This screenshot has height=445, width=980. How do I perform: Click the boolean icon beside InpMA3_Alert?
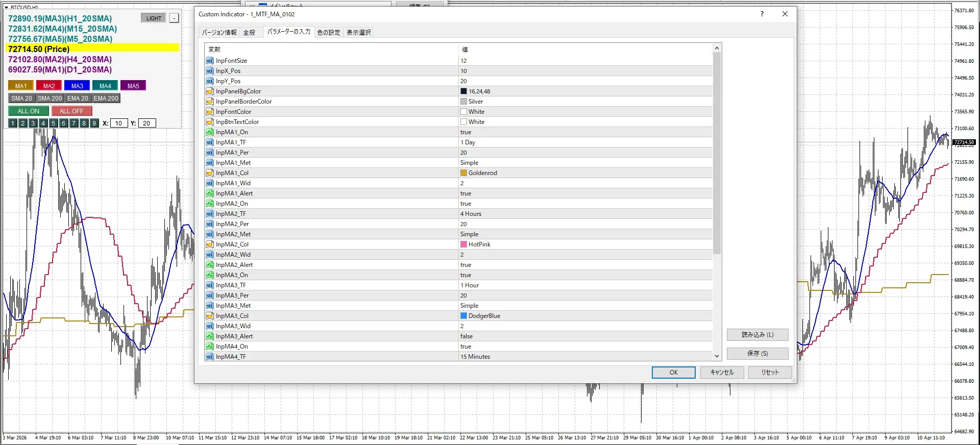[x=209, y=336]
